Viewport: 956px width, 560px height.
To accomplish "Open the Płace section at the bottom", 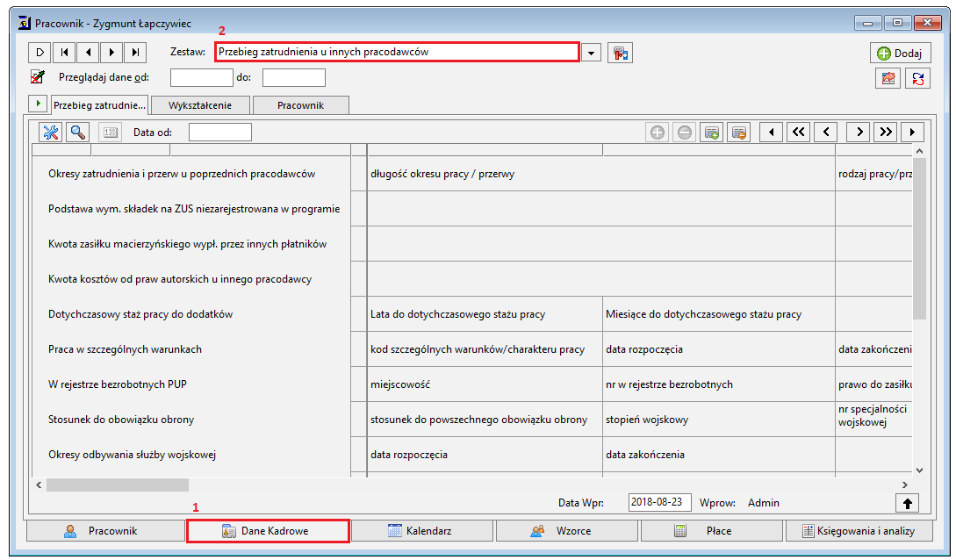I will pos(711,531).
